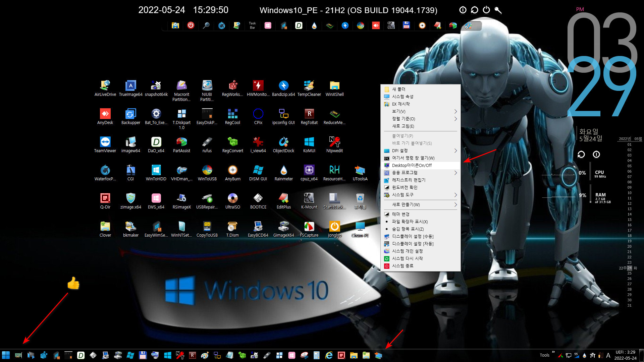Click 시스템 종료 menu entry
The height and width of the screenshot is (362, 644).
[421, 266]
